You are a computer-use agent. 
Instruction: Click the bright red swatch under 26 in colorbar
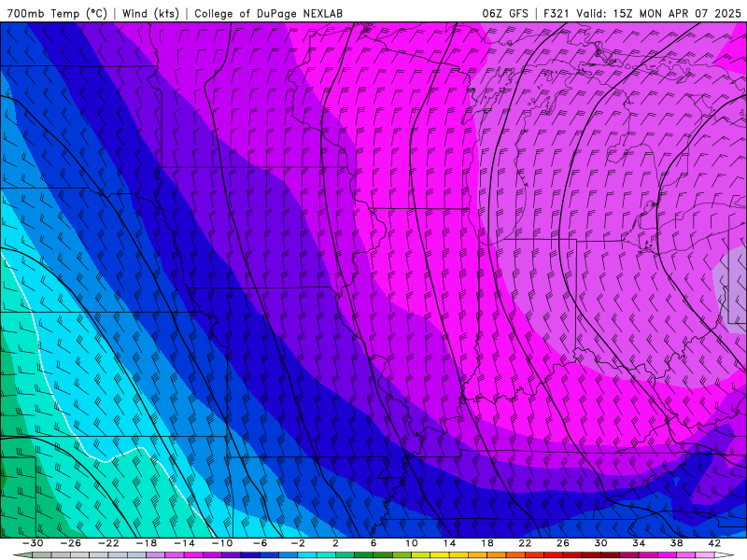point(553,555)
